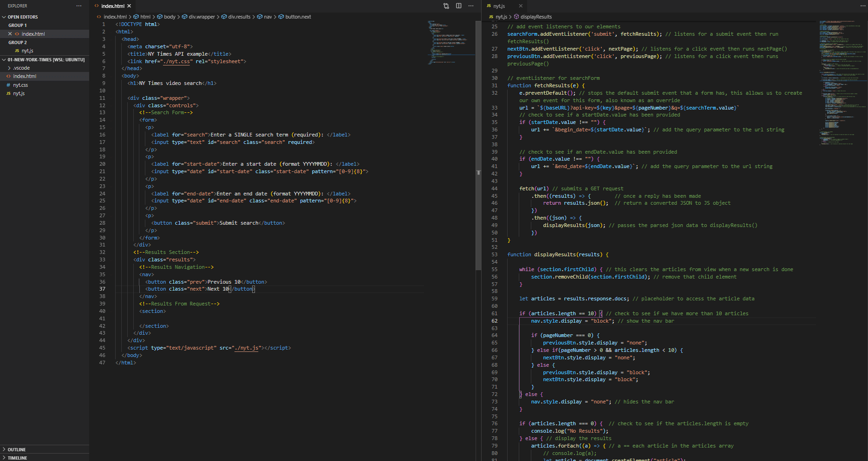Open div.wrapper breadcrumb dropdown

click(202, 17)
